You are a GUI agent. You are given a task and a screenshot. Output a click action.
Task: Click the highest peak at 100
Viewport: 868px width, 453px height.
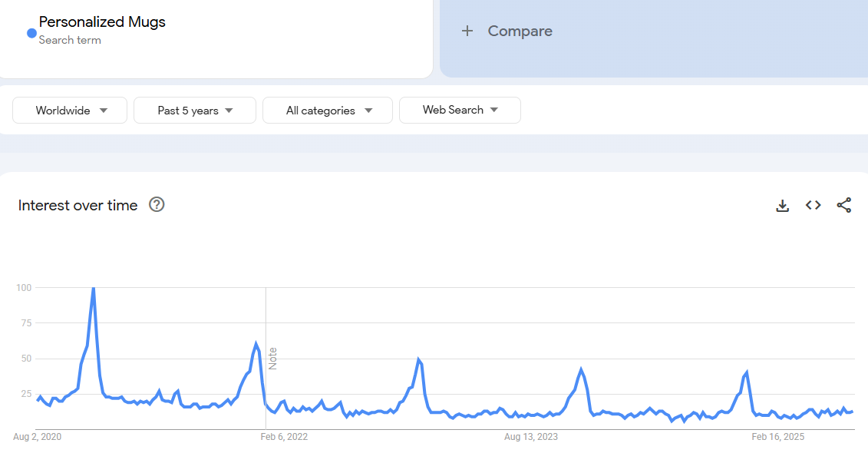93,289
